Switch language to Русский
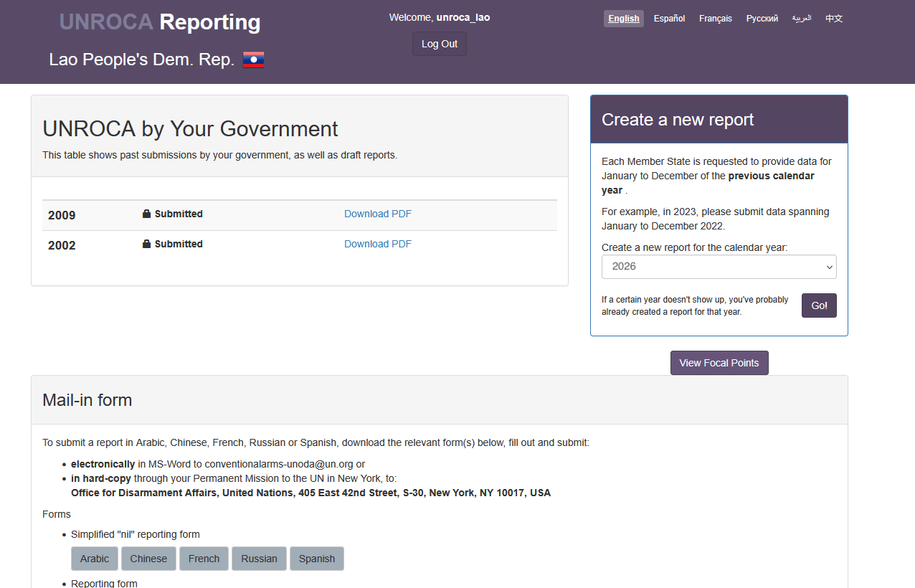This screenshot has height=588, width=915. coord(762,19)
